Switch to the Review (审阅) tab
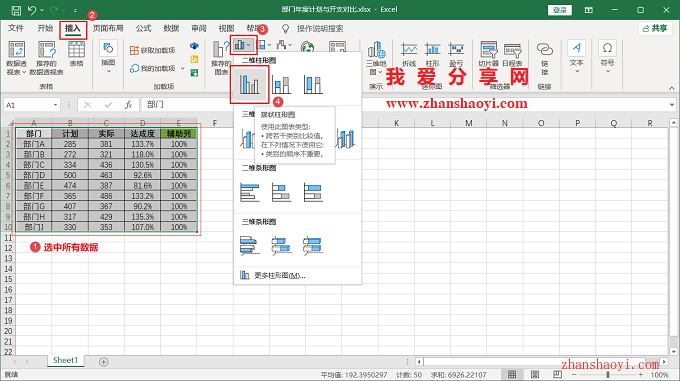Image resolution: width=680 pixels, height=381 pixels. 199,28
